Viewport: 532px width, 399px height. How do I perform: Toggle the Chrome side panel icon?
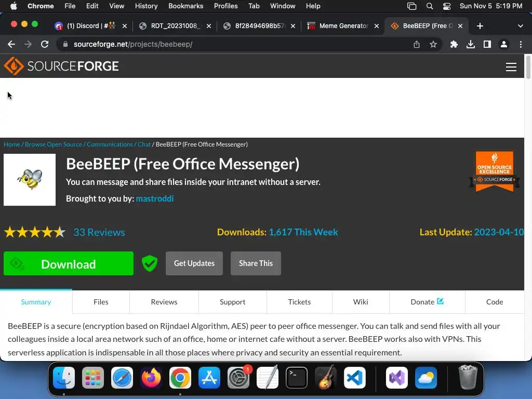coord(487,44)
